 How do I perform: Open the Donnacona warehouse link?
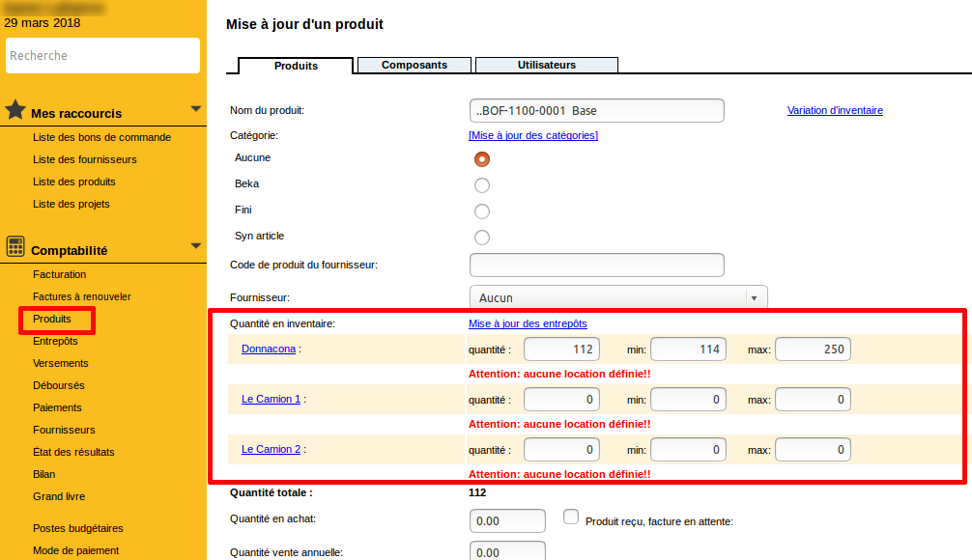(x=269, y=349)
